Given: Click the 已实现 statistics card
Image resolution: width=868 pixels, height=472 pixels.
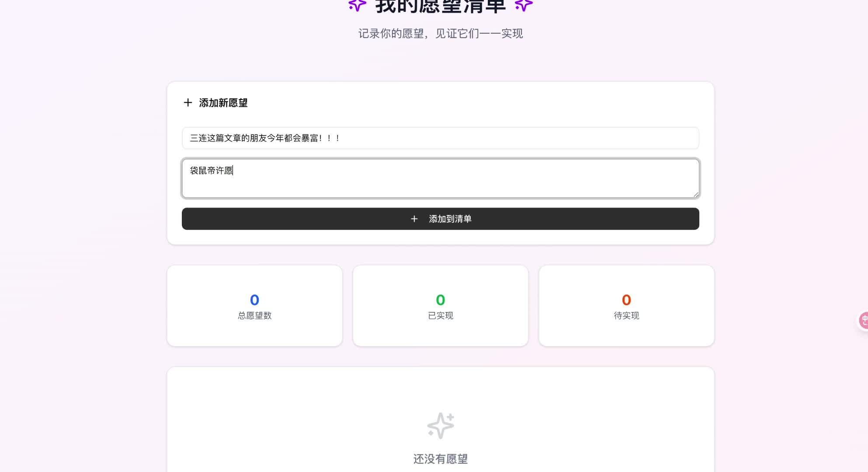Looking at the screenshot, I should [441, 305].
